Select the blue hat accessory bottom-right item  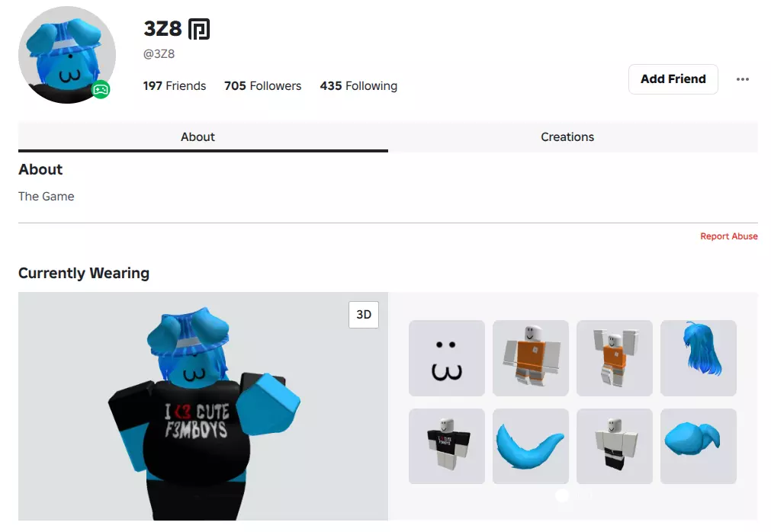(x=699, y=446)
